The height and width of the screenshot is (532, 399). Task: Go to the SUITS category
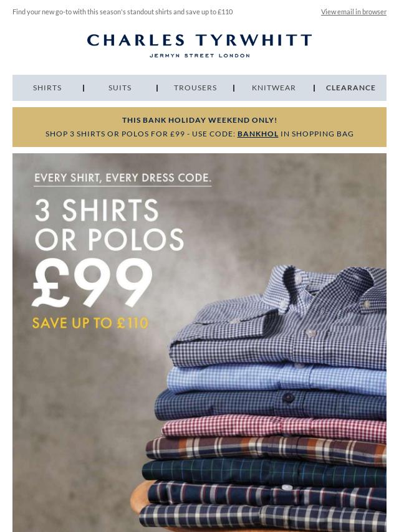point(120,88)
